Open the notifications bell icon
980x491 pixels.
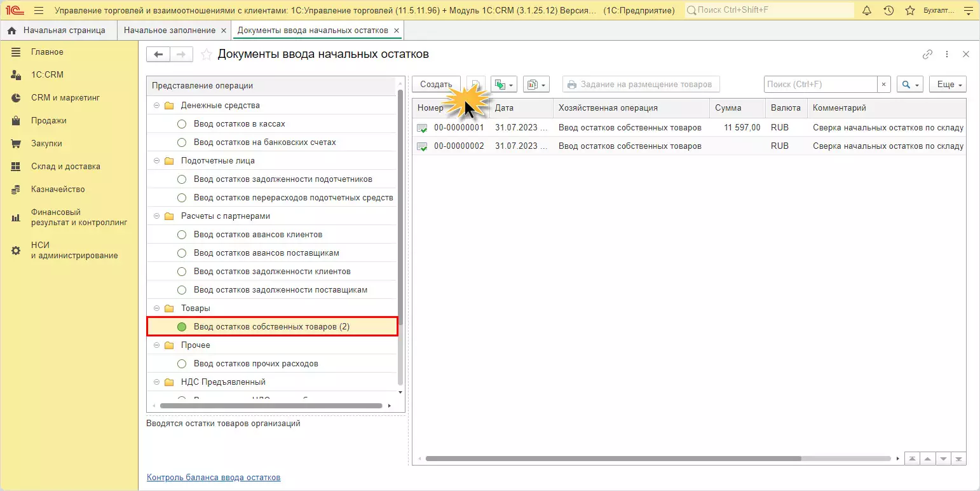(x=867, y=11)
